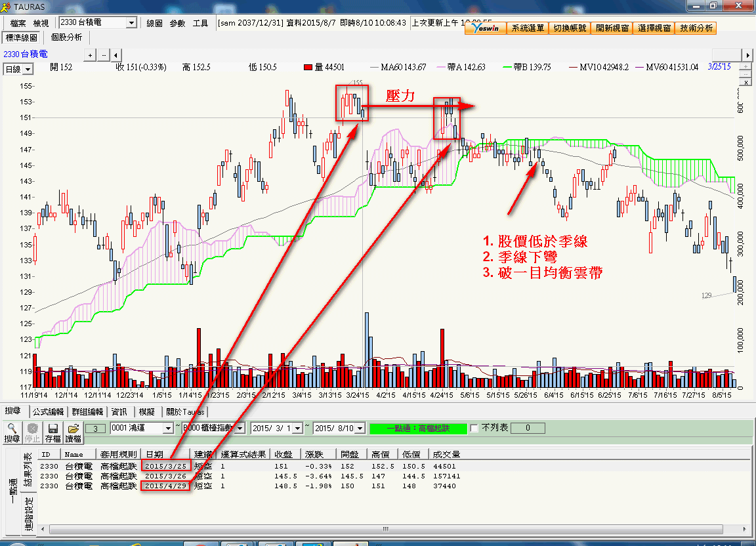
Task: Click the 系統選單 button
Action: [x=528, y=28]
